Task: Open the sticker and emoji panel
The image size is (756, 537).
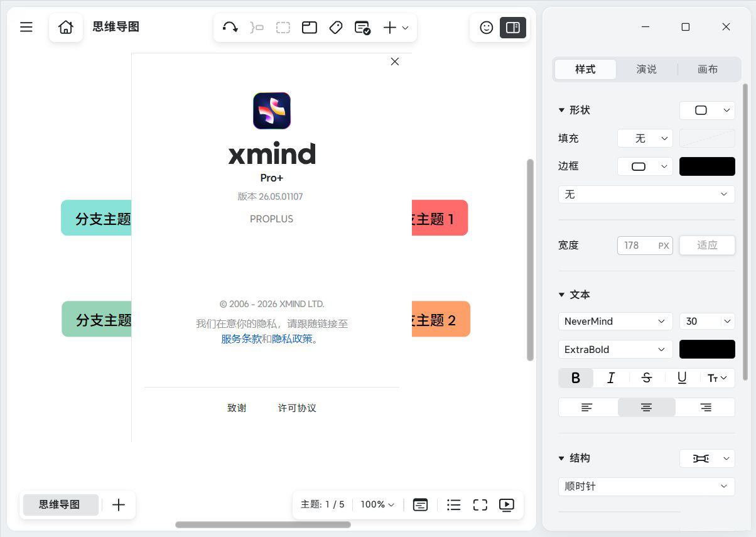Action: pos(486,28)
